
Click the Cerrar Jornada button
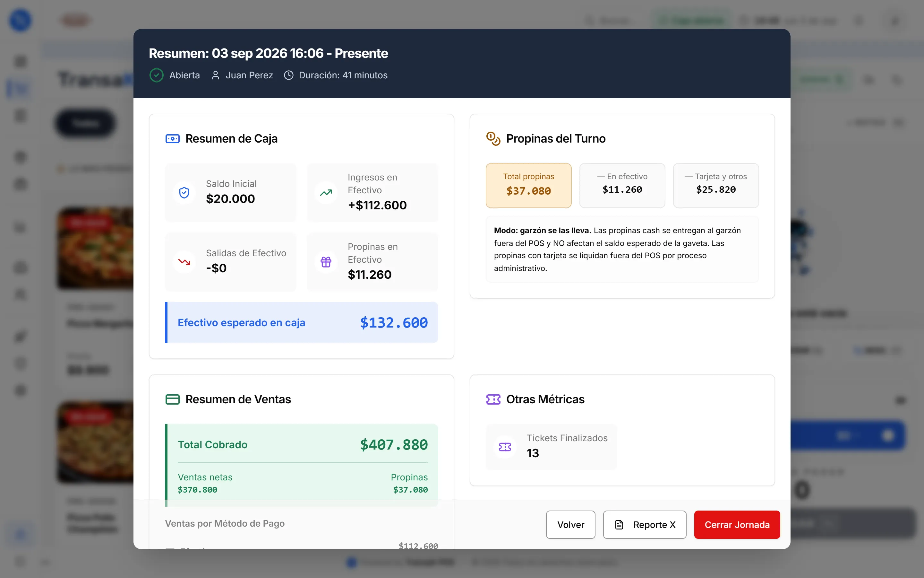pyautogui.click(x=737, y=524)
